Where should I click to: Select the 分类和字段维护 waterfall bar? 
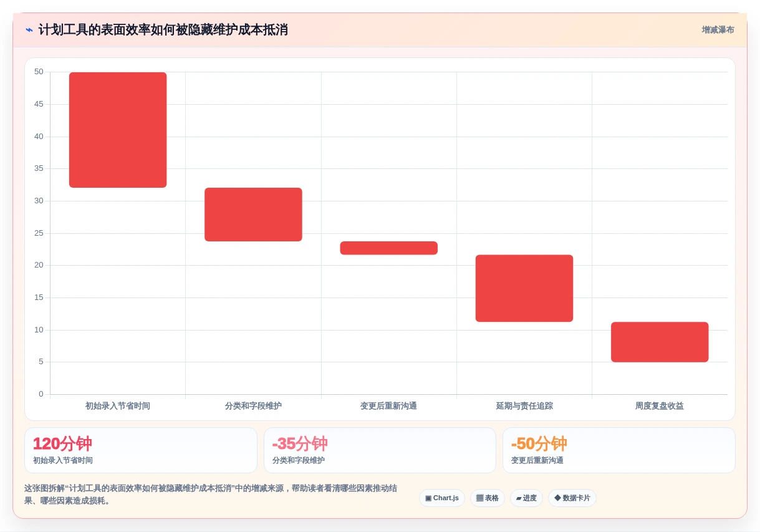point(253,215)
